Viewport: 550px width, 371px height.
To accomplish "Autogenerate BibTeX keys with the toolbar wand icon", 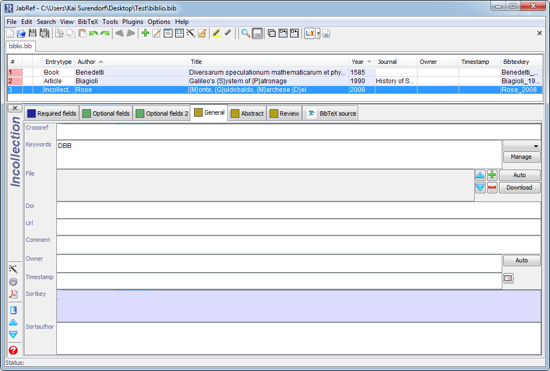I will point(190,34).
